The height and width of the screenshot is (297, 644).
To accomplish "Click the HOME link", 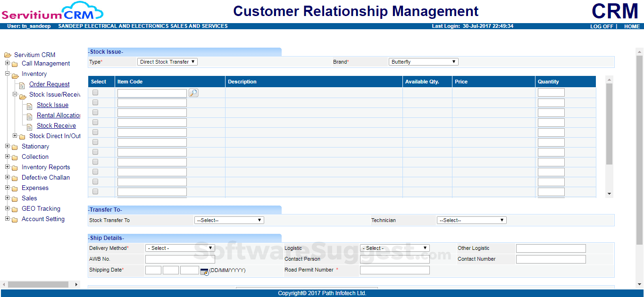I will (632, 26).
